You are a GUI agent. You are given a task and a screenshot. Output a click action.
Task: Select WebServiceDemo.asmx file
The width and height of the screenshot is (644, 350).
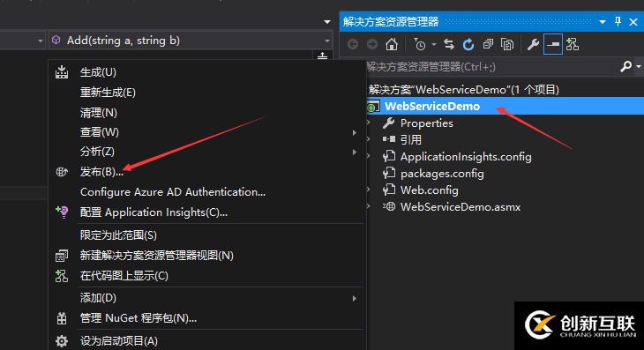coord(461,207)
